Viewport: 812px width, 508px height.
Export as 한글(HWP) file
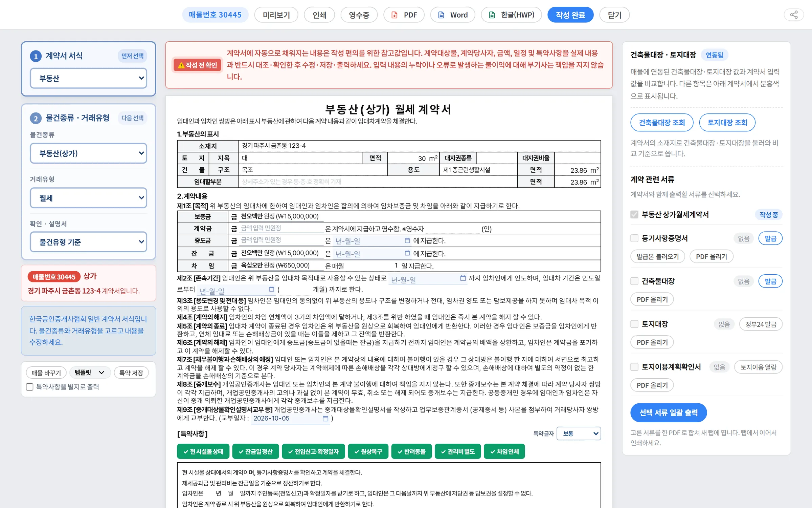pos(511,15)
